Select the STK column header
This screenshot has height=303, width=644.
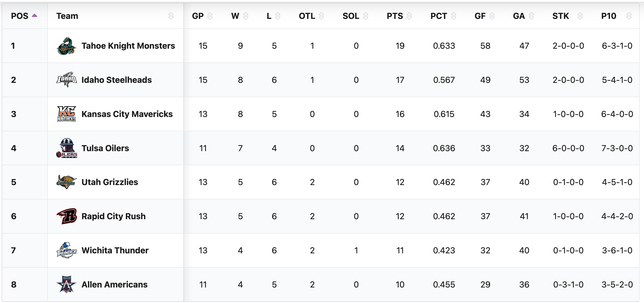pyautogui.click(x=560, y=16)
